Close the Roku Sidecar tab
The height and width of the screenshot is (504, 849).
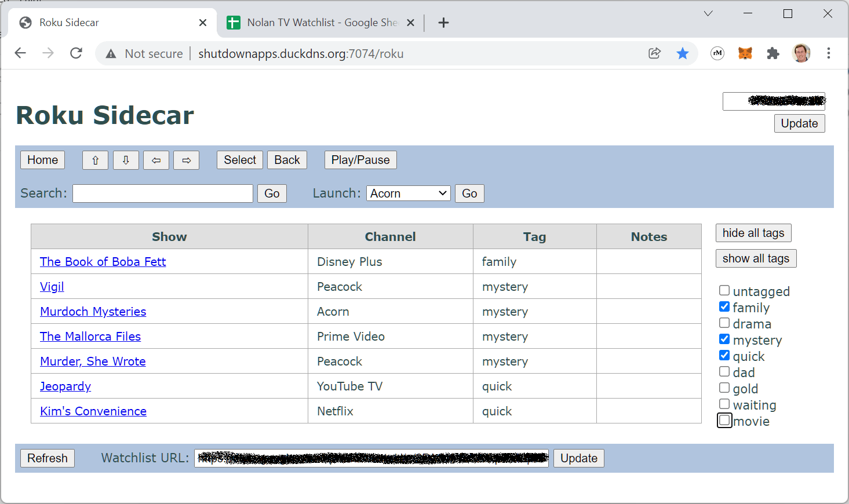(x=203, y=23)
